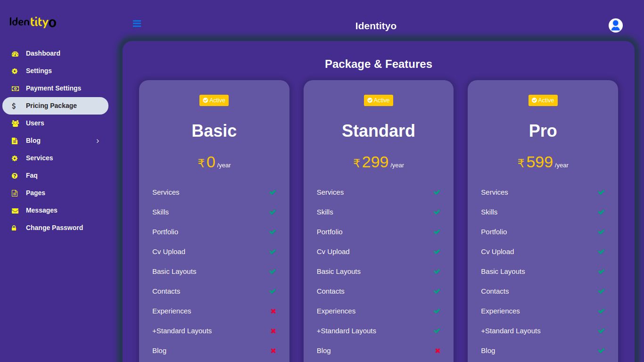Click the hamburger menu icon
This screenshot has height=362, width=644.
coord(137,24)
